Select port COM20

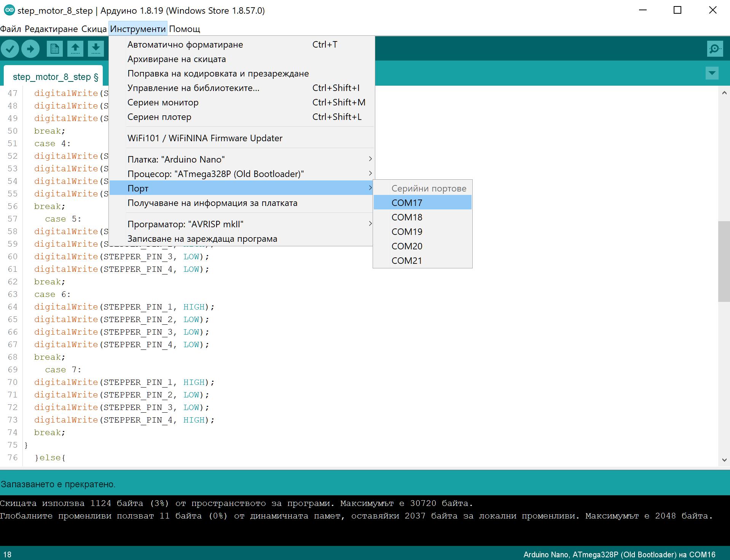click(422, 246)
